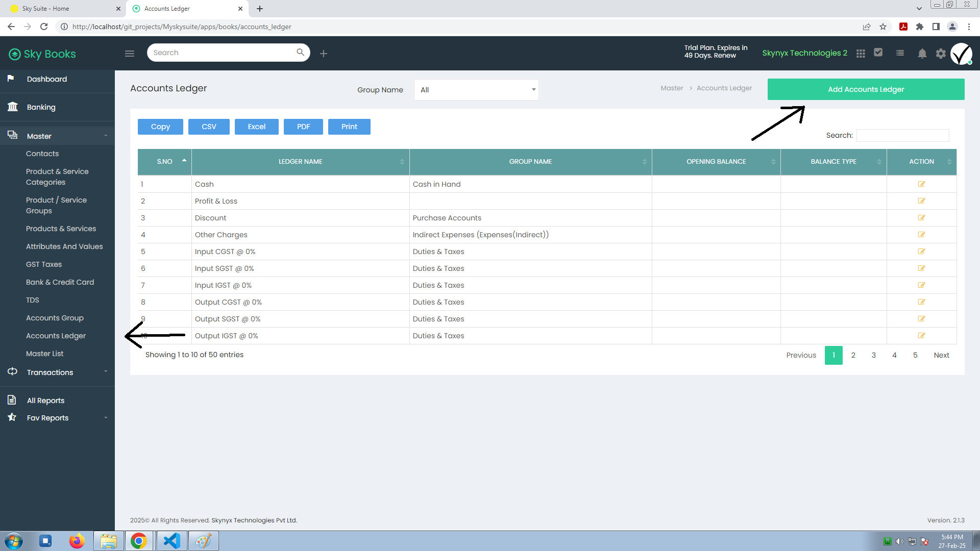Open All Reports in sidebar
The image size is (980, 551).
pos(45,400)
